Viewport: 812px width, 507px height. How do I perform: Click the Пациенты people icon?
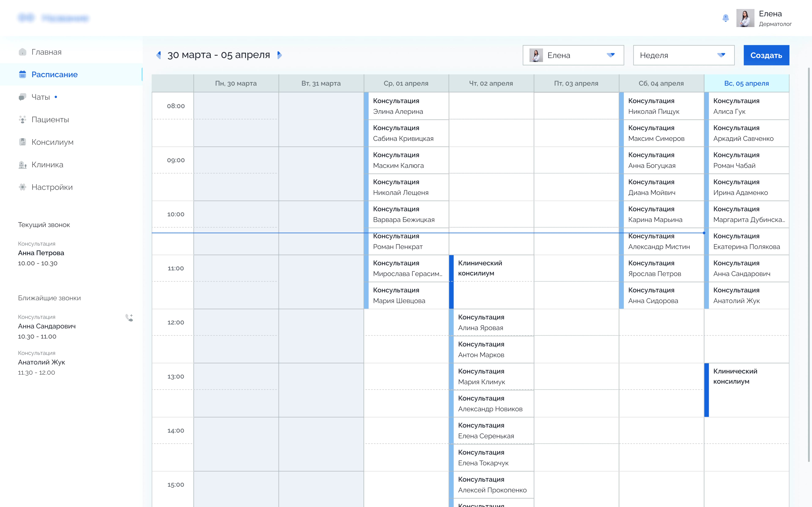(22, 120)
